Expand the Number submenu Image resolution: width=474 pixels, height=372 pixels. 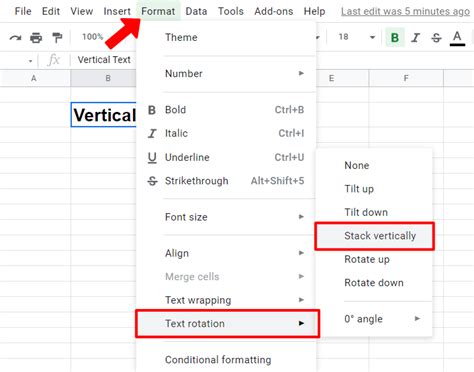(226, 73)
